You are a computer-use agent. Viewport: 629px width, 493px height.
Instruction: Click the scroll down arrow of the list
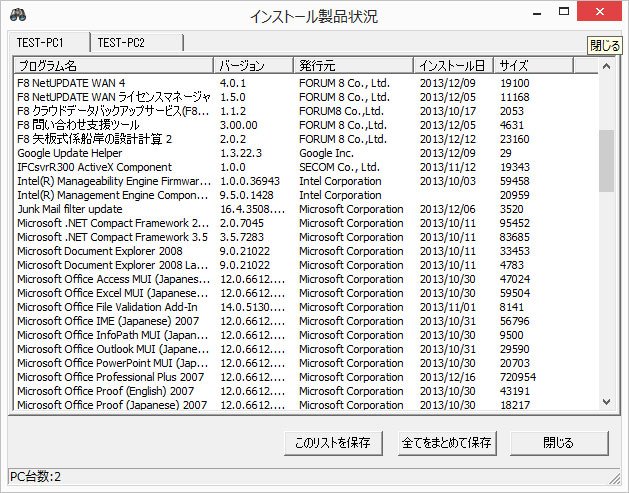click(x=607, y=402)
